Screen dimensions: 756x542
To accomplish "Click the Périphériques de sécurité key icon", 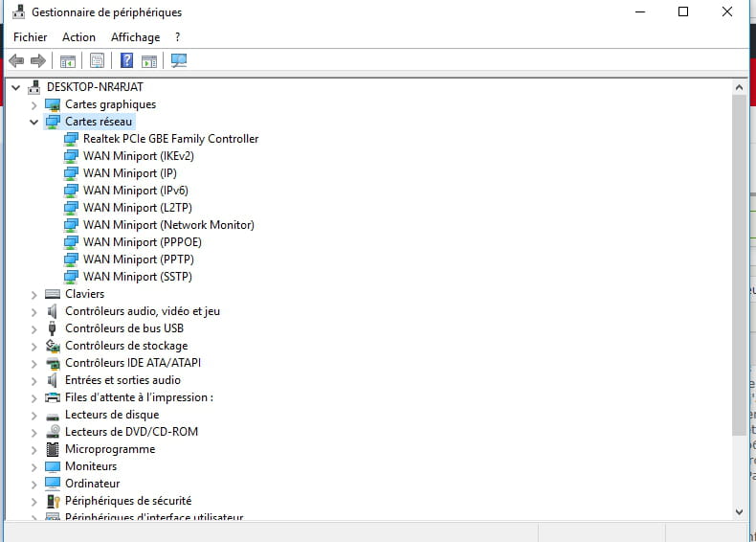I will pyautogui.click(x=53, y=501).
